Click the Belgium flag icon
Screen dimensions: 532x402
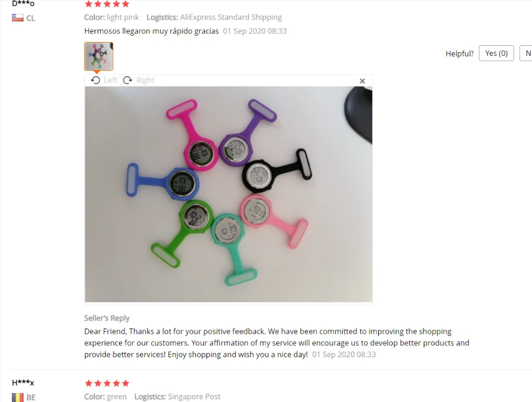(18, 397)
